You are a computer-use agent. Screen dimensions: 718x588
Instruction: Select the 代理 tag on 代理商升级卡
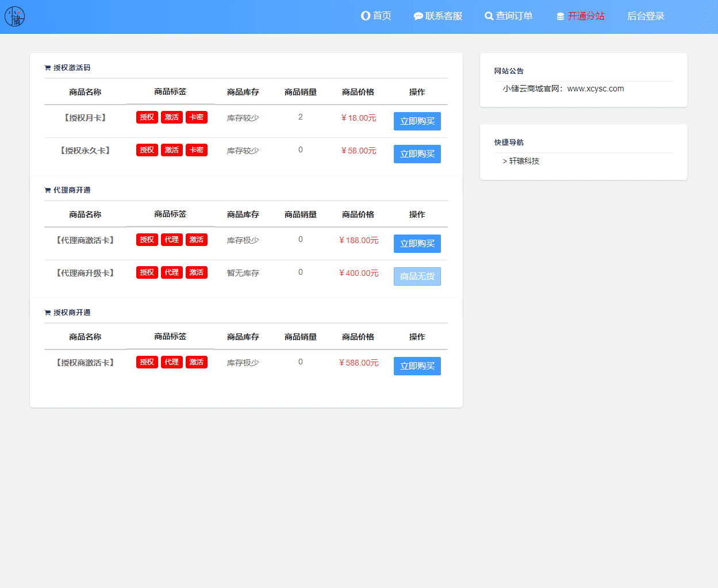pos(171,272)
